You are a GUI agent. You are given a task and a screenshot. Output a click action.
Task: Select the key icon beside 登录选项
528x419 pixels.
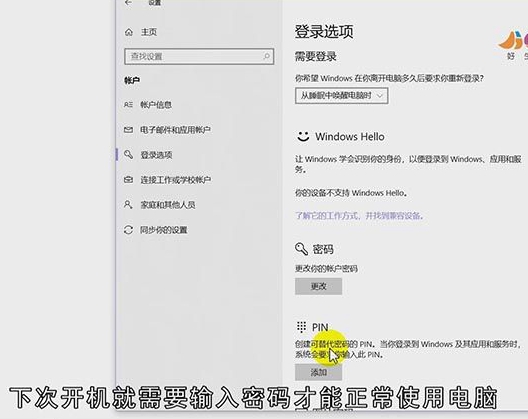(x=128, y=155)
